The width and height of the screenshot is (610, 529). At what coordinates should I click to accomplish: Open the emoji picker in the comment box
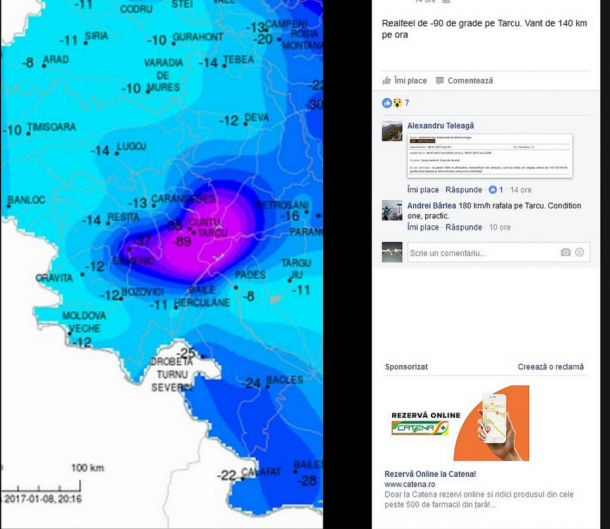click(x=579, y=253)
